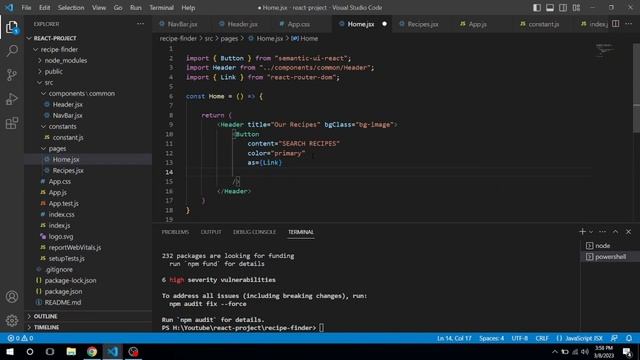Open terminal launch profile dropdown arrow

pos(591,232)
